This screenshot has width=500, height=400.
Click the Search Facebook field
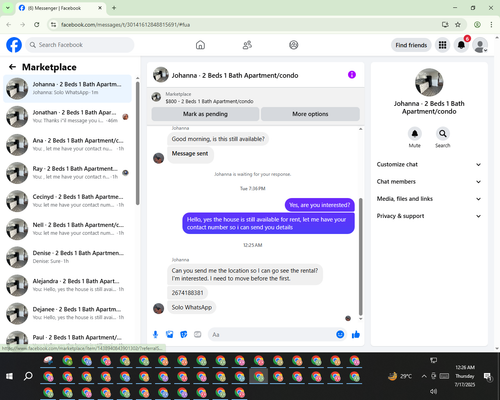pos(80,45)
